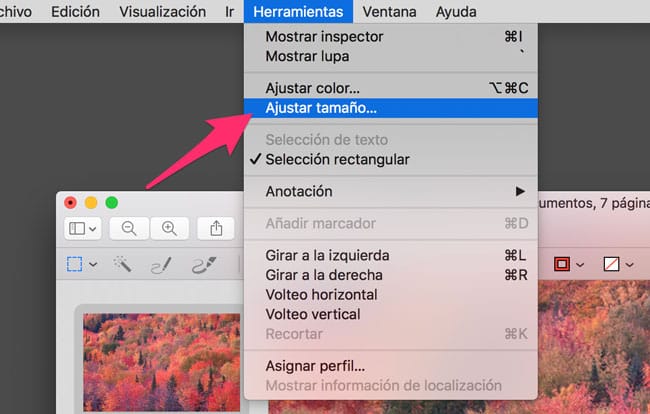Choose Girar a la derecha
The image size is (650, 414).
(x=390, y=275)
